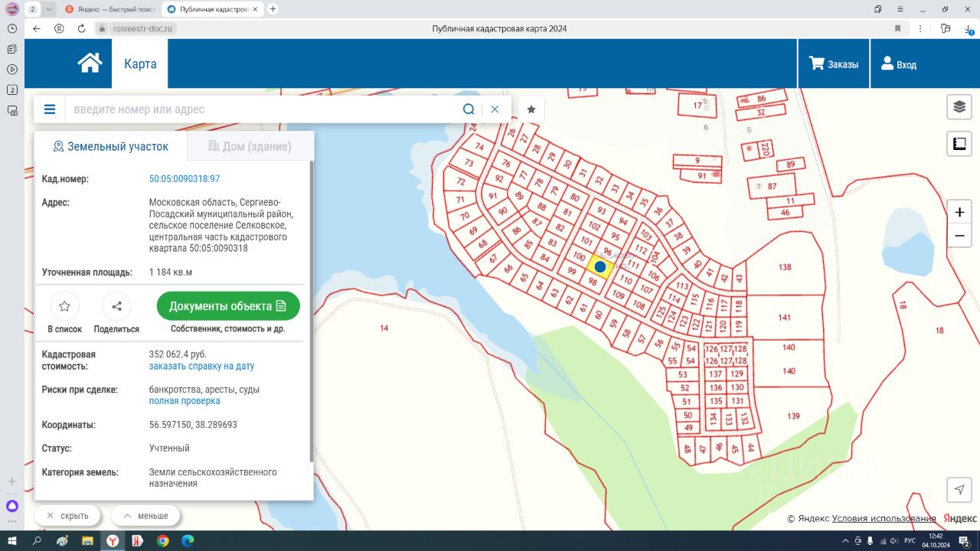Switch to the Дом (здание) tab
980x551 pixels.
tap(250, 146)
